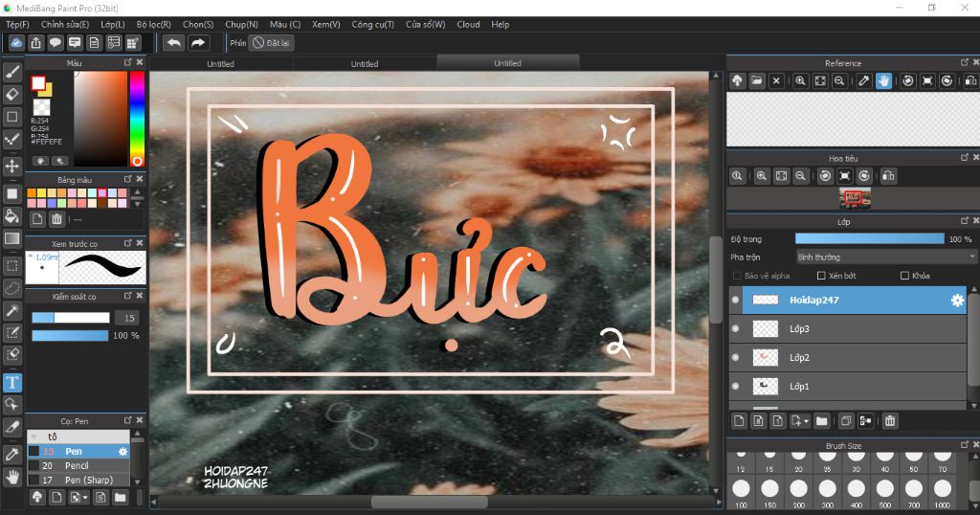Toggle Xén bớt clipping checkbox

click(x=821, y=276)
